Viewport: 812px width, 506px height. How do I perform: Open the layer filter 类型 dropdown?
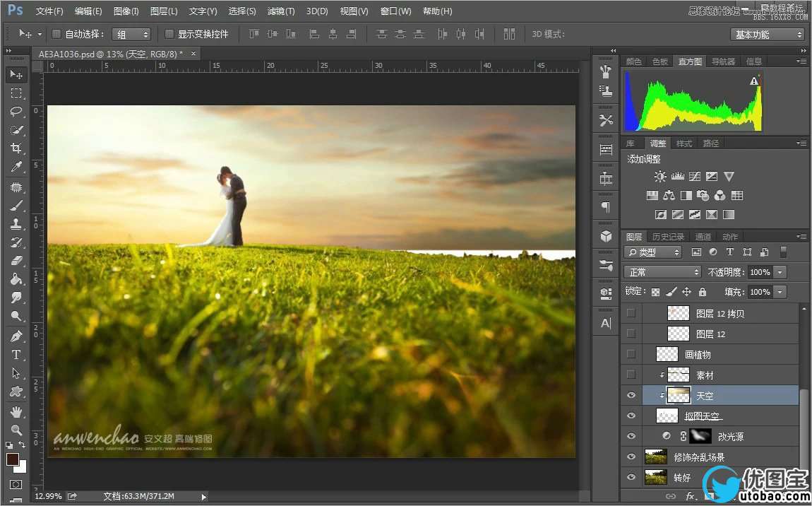point(653,252)
